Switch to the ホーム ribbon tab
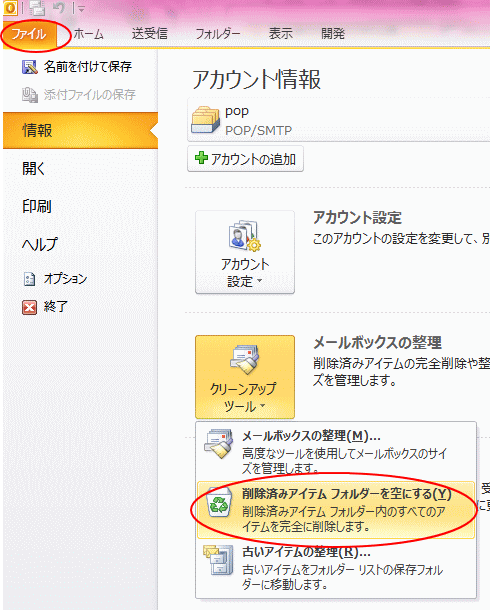490x610 pixels. 88,34
